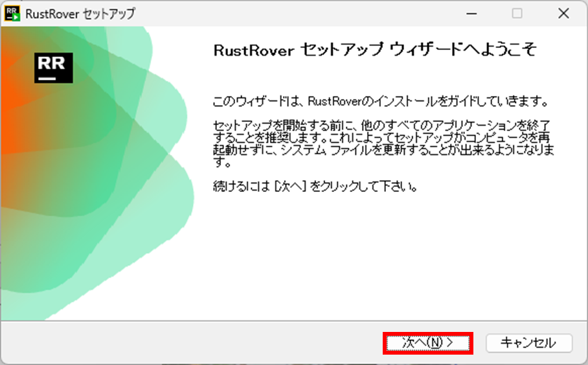Minimize the RustRover setup window
This screenshot has width=588, height=365.
[471, 14]
